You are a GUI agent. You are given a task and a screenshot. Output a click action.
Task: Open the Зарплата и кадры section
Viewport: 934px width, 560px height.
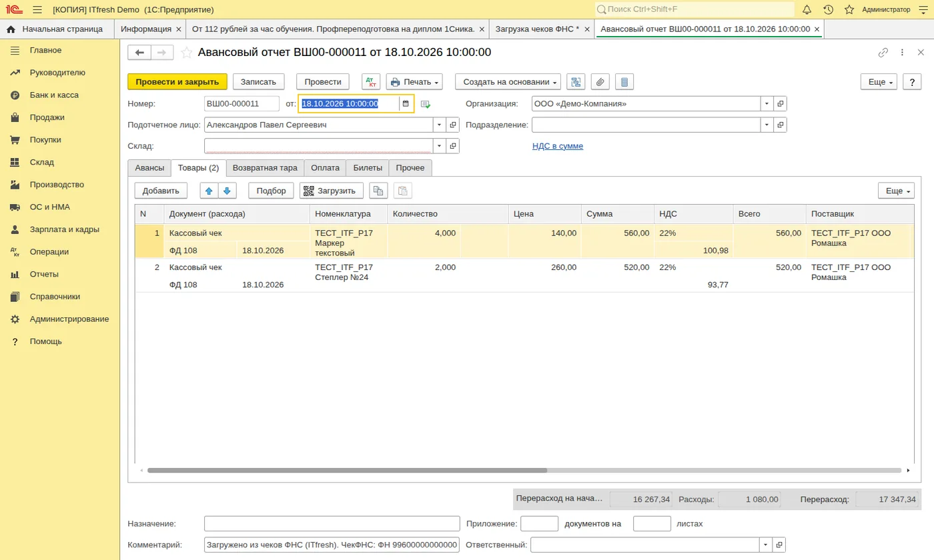click(64, 229)
